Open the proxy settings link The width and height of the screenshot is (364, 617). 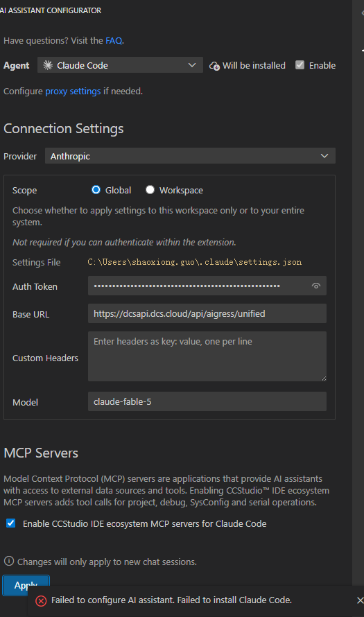73,92
